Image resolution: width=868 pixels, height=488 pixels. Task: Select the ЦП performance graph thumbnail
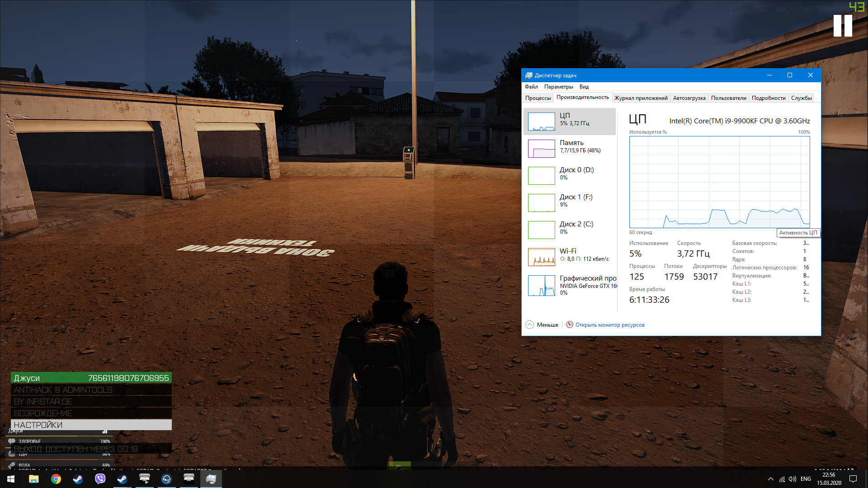(x=541, y=122)
